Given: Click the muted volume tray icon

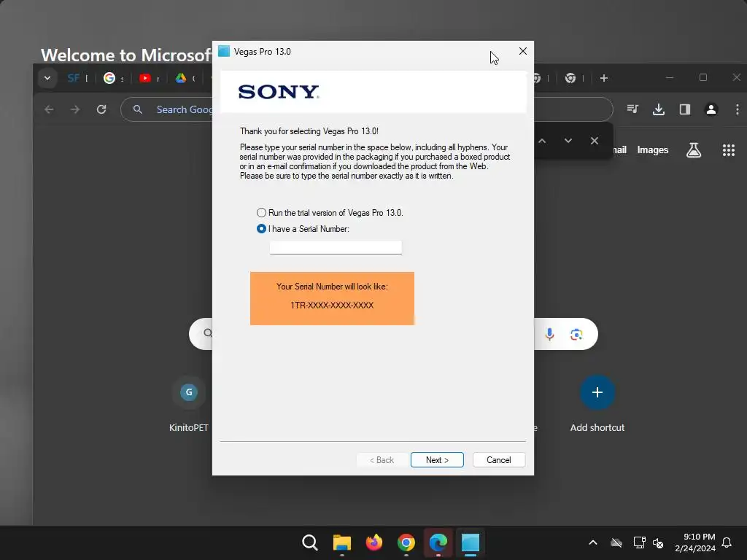Looking at the screenshot, I should click(x=659, y=542).
